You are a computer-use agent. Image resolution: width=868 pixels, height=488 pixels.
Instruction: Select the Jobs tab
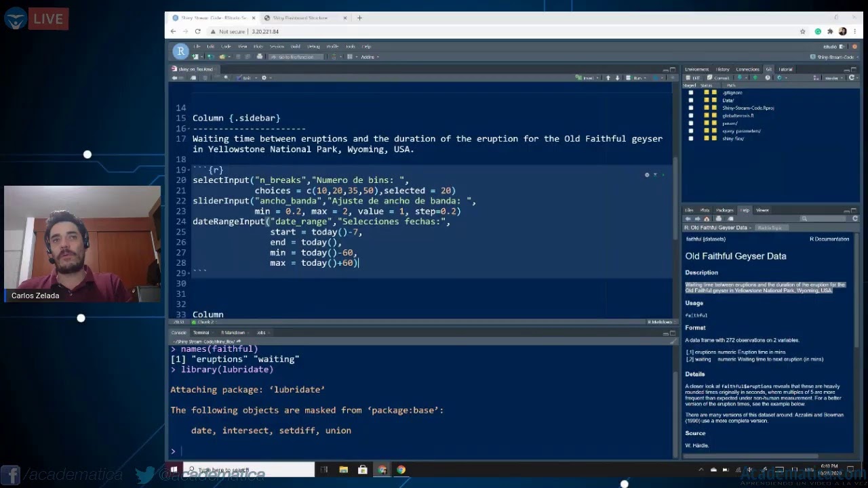tap(261, 333)
